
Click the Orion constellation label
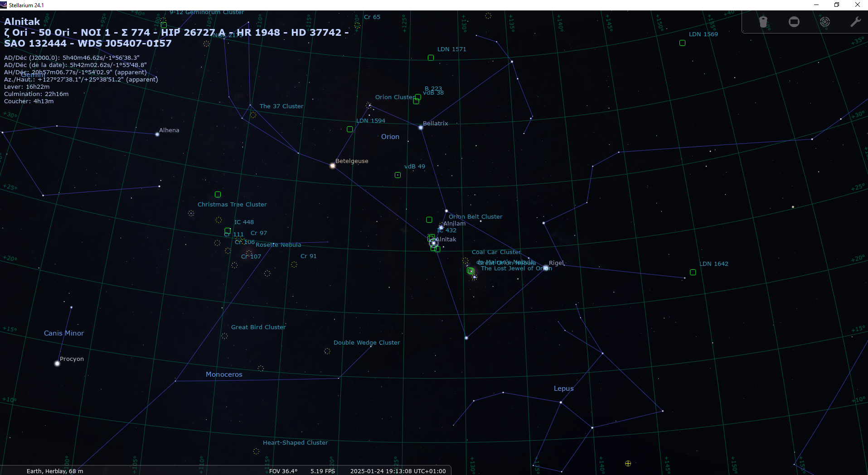390,137
